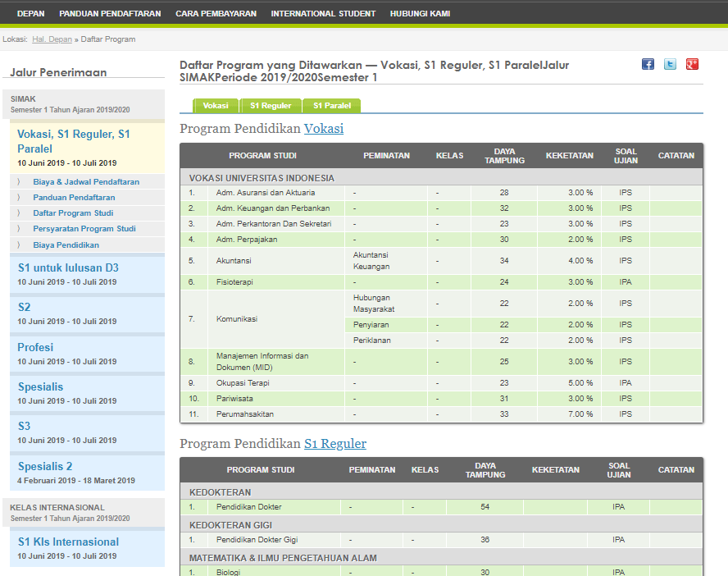Viewport: 728px width, 576px height.
Task: Open Daftar Program Studi sidebar link
Action: click(x=73, y=213)
